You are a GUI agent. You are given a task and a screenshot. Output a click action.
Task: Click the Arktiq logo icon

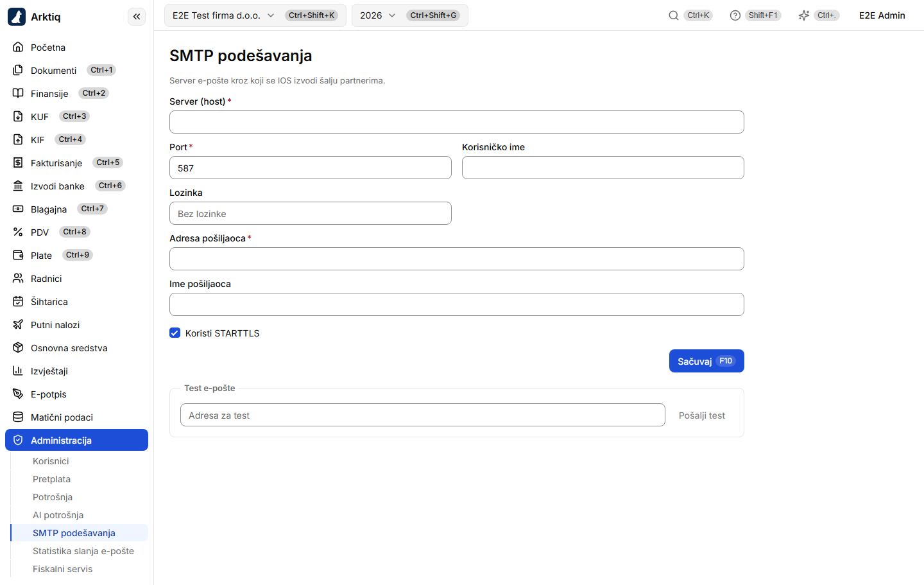17,17
